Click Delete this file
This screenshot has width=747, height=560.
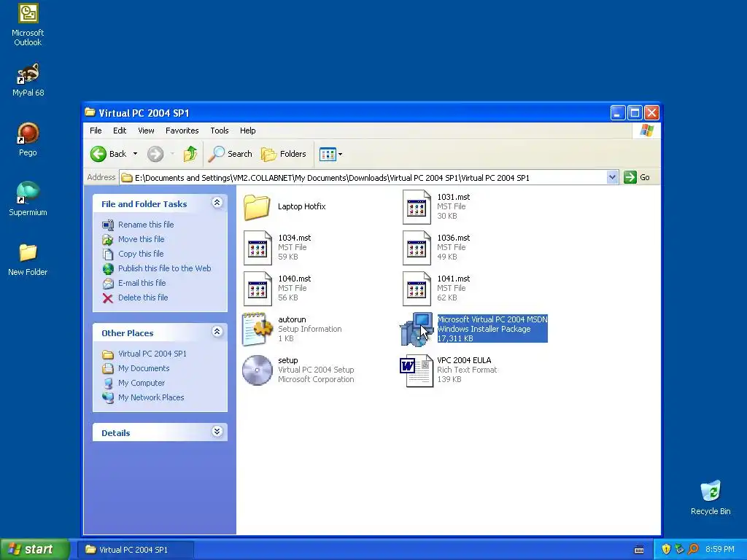click(143, 297)
